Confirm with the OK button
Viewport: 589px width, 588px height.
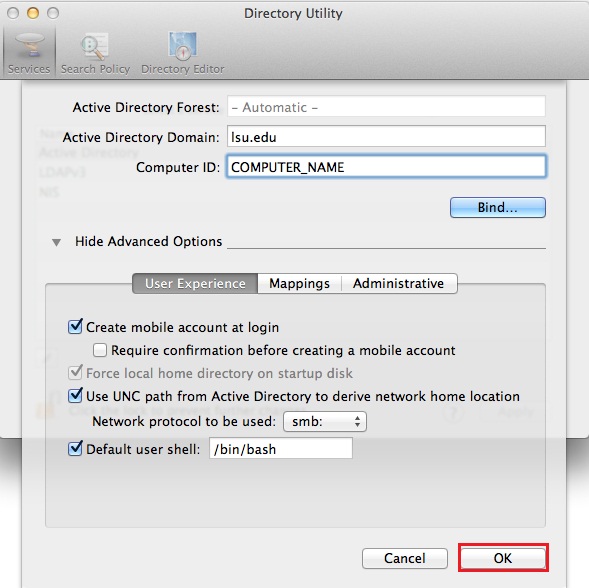click(x=503, y=558)
